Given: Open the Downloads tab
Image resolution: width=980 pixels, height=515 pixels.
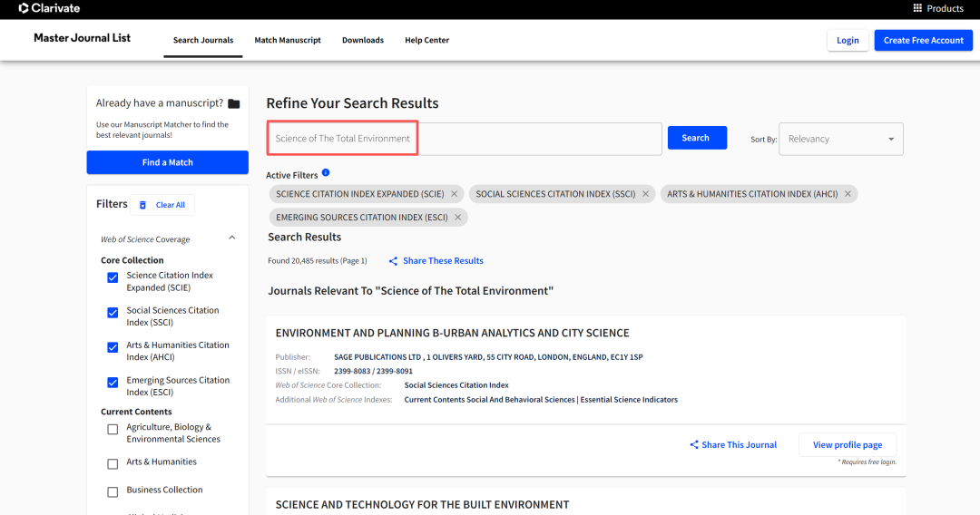Looking at the screenshot, I should coord(363,40).
